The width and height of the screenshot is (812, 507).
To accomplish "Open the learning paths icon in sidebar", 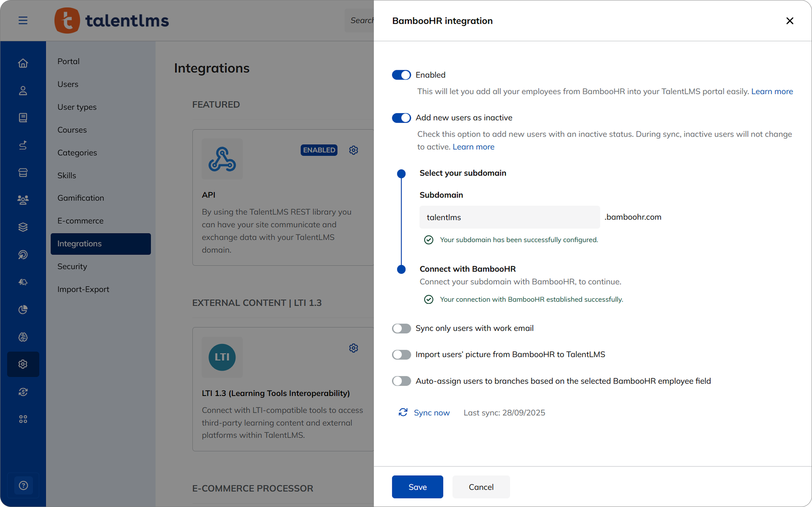I will tap(23, 145).
